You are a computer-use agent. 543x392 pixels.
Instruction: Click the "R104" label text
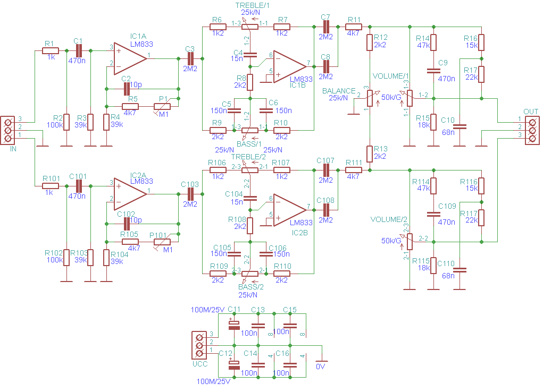tap(120, 254)
